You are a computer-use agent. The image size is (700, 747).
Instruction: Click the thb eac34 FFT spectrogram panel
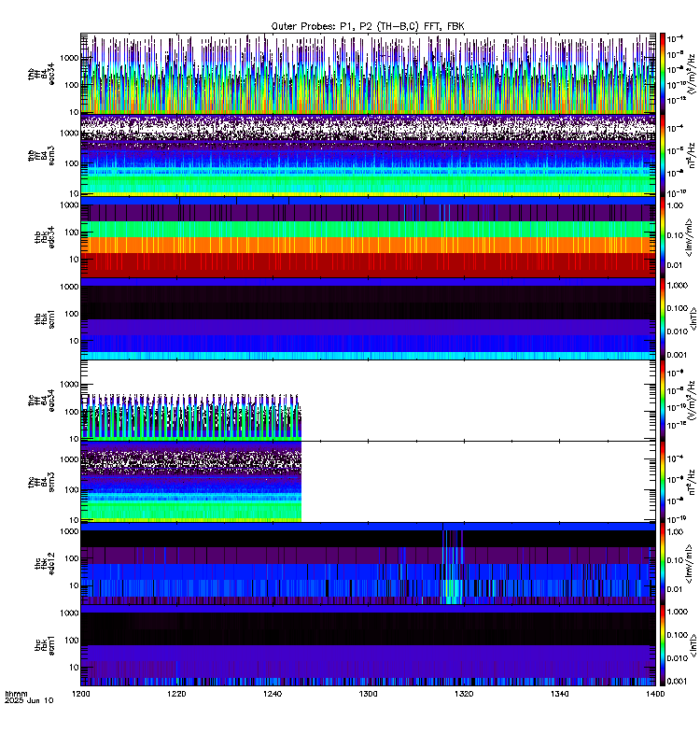[368, 74]
